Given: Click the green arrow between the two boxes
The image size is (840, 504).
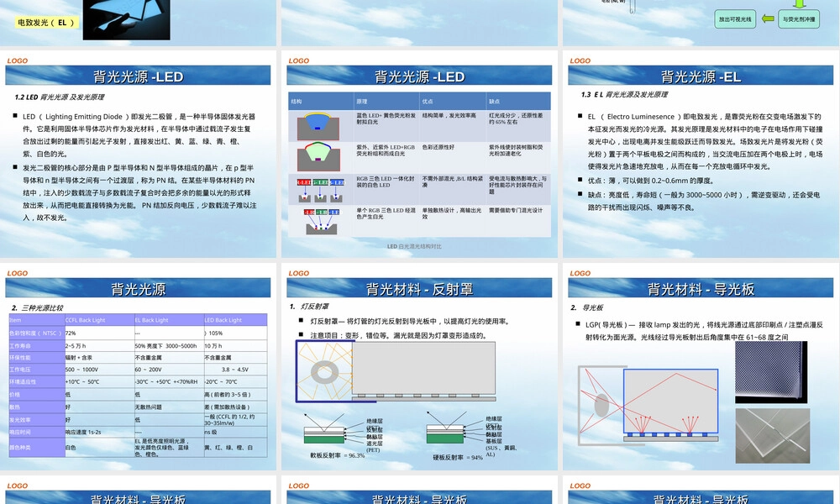Looking at the screenshot, I should [x=768, y=18].
